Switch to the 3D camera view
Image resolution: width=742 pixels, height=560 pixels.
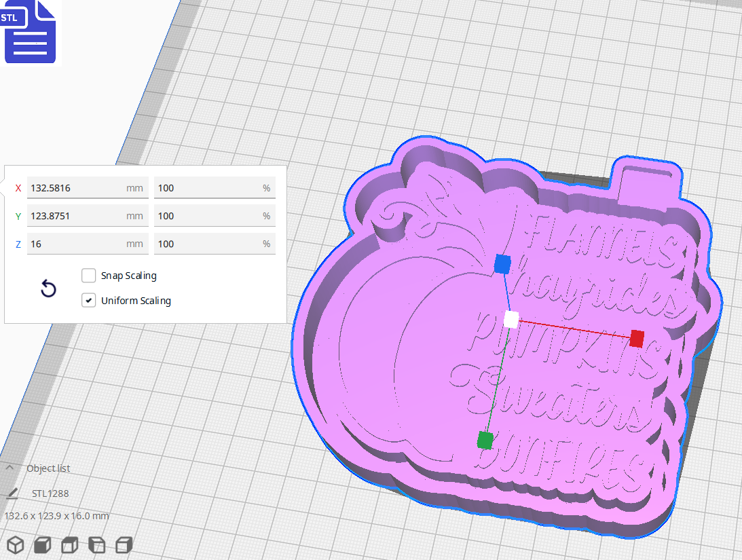coord(15,544)
